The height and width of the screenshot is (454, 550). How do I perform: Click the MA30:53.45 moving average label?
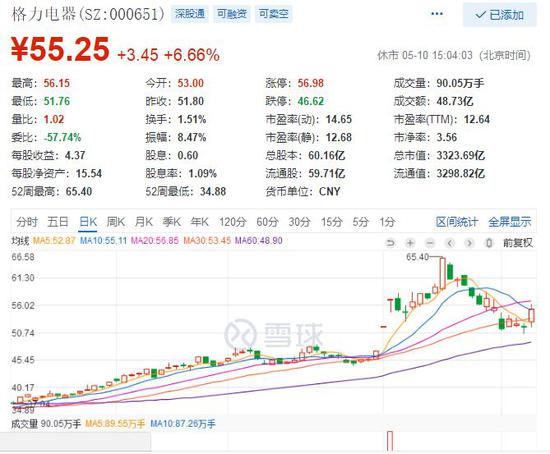[x=207, y=241]
